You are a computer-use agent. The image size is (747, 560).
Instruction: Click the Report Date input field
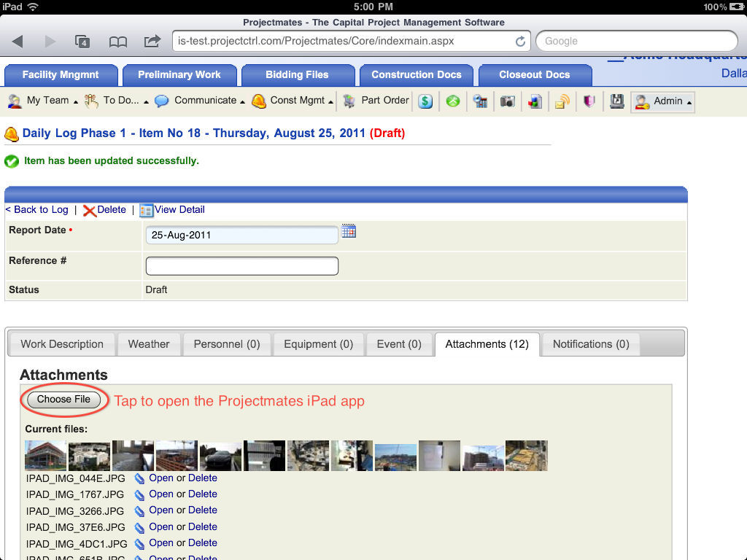pyautogui.click(x=242, y=236)
